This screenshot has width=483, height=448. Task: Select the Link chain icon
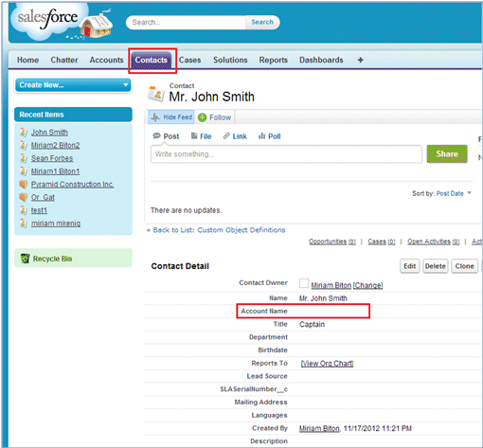(226, 136)
